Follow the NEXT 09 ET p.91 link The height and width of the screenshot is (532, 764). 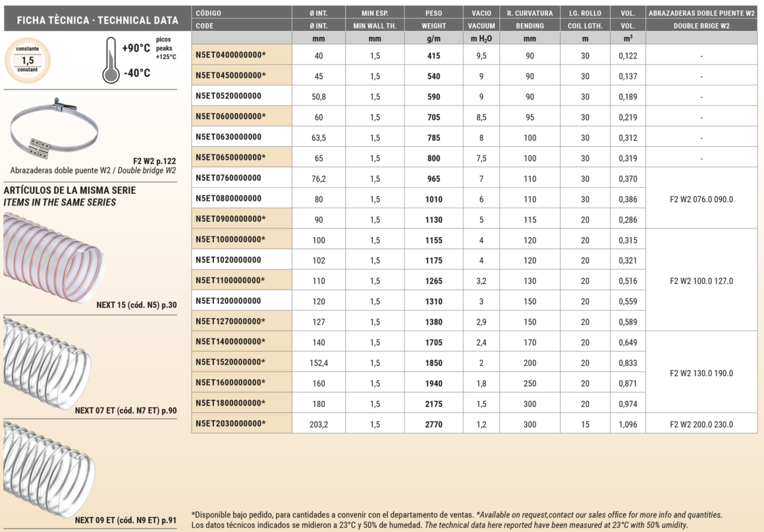(x=126, y=520)
